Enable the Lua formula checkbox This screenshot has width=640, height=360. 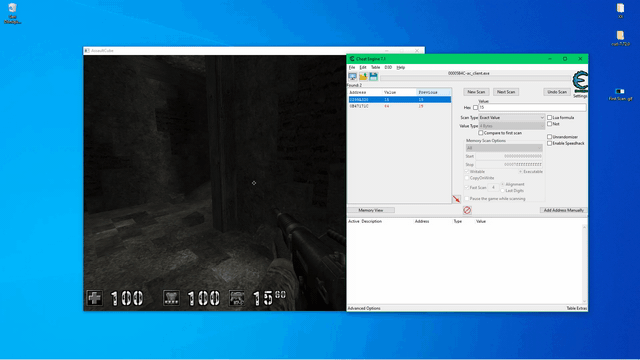[549, 118]
